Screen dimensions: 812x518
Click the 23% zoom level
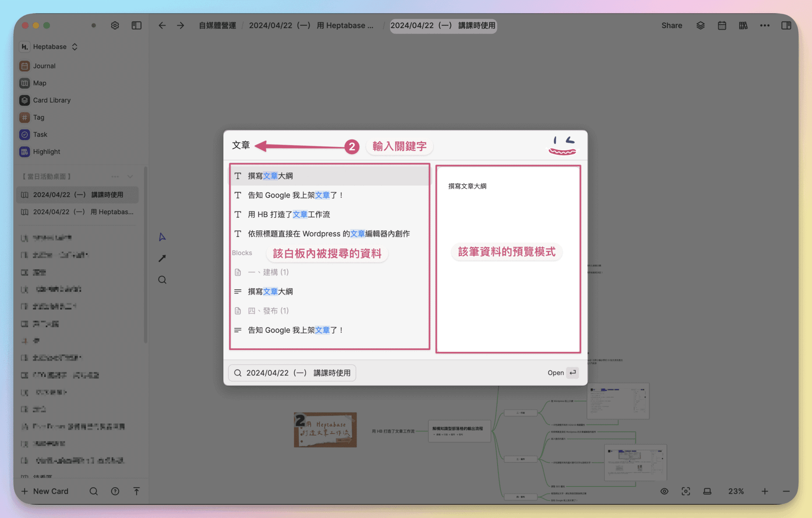(x=736, y=491)
